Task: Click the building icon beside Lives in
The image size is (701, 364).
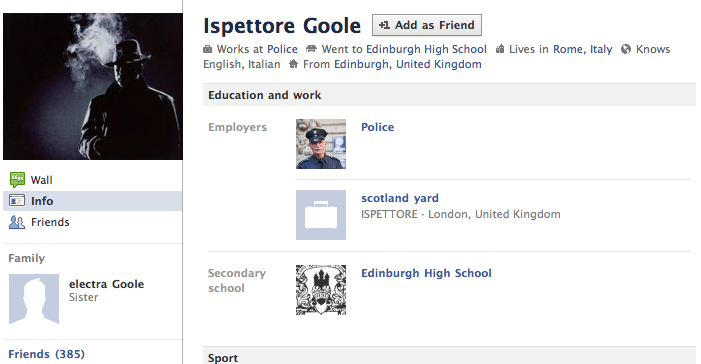Action: click(x=500, y=49)
